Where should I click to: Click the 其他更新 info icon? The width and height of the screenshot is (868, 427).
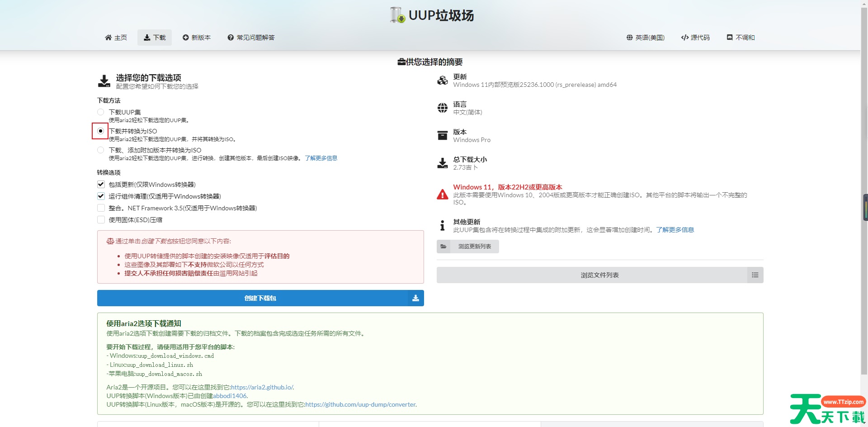tap(442, 225)
